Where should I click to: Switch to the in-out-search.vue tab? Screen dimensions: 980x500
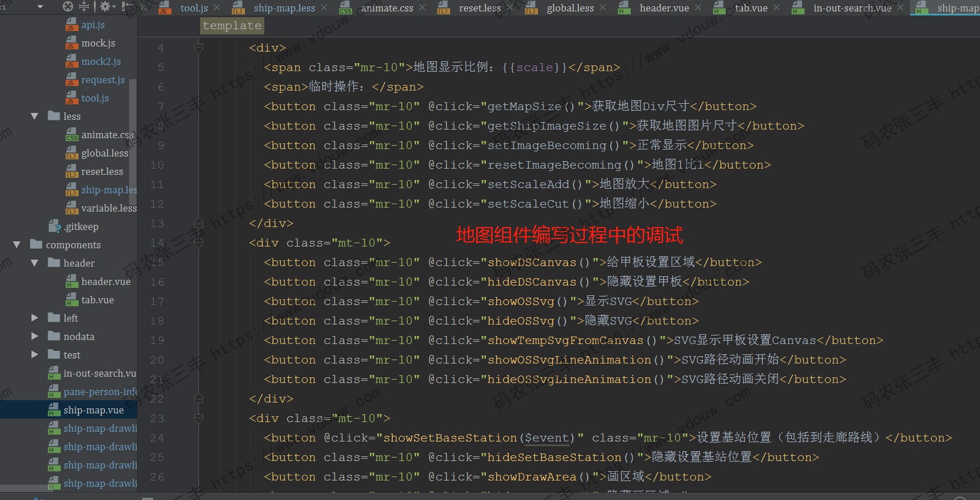pyautogui.click(x=852, y=8)
